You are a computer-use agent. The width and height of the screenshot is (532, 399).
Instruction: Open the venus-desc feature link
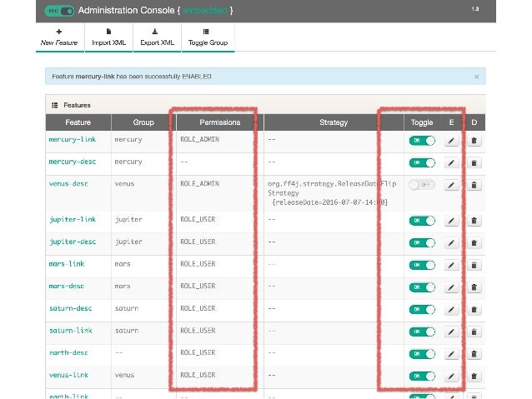[68, 184]
